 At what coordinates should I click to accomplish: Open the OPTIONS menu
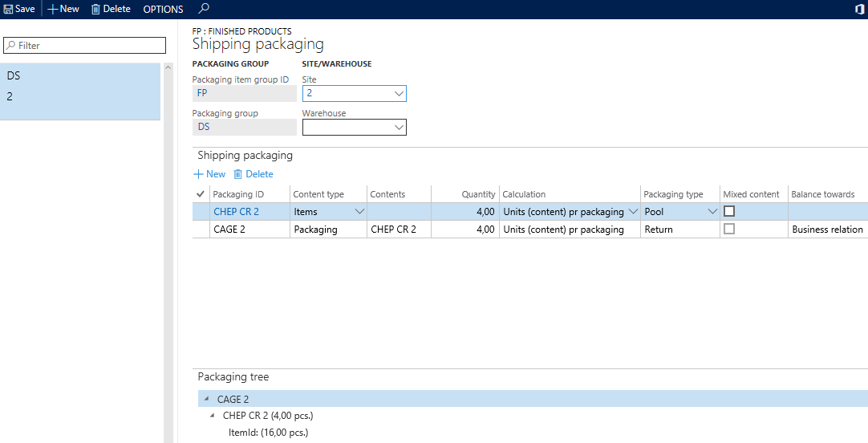coord(164,9)
